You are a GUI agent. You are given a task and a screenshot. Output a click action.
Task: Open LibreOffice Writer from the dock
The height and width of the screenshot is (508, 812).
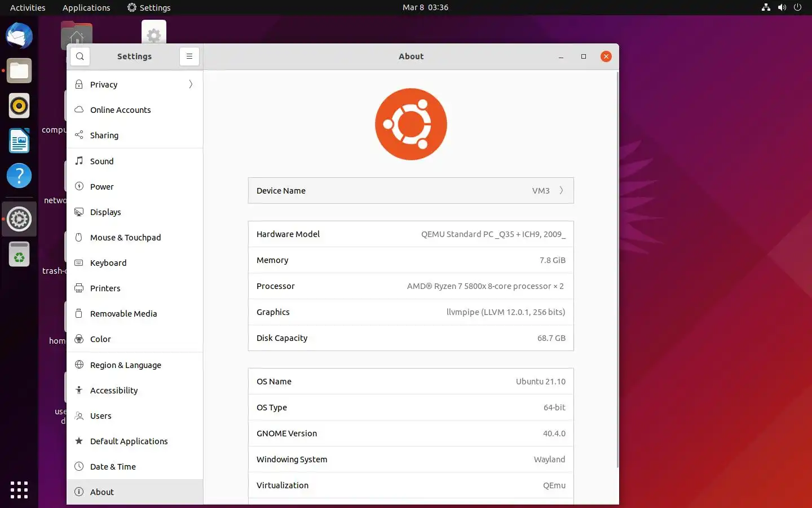point(19,141)
